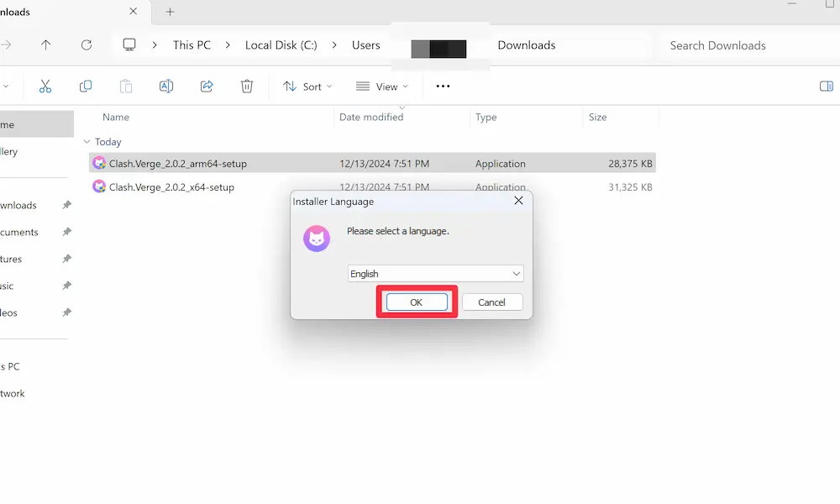Viewport: 840px width, 504px height.
Task: Click the Cut scissors icon
Action: tap(45, 87)
